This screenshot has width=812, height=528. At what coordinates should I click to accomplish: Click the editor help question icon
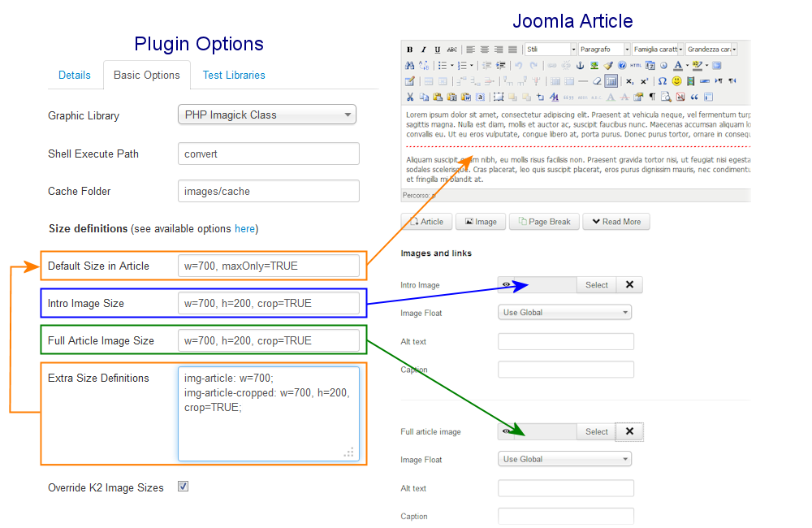622,66
